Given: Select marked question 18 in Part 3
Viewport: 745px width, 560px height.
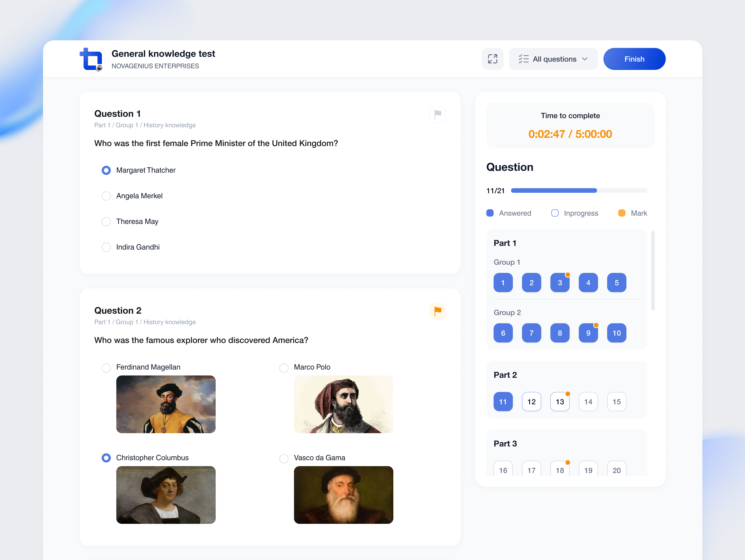Looking at the screenshot, I should pyautogui.click(x=560, y=468).
